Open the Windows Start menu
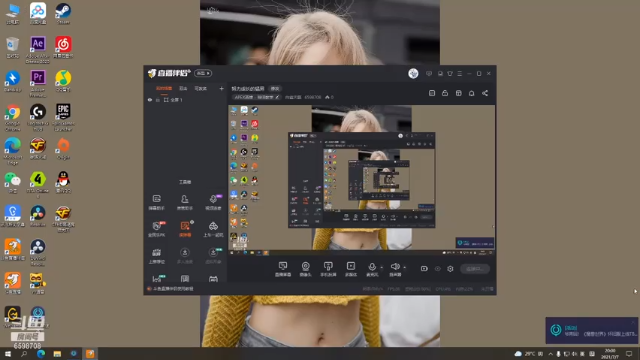Image resolution: width=640 pixels, height=360 pixels. 8,354
